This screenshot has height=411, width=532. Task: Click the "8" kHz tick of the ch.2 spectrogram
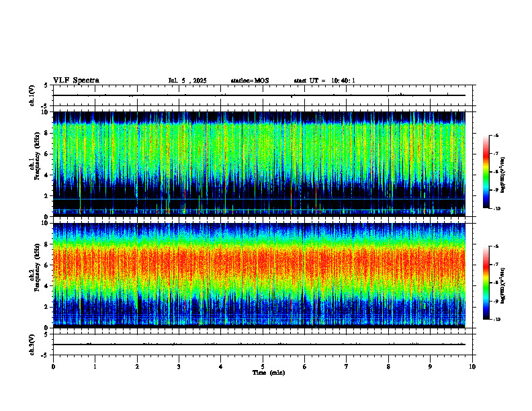pos(47,244)
